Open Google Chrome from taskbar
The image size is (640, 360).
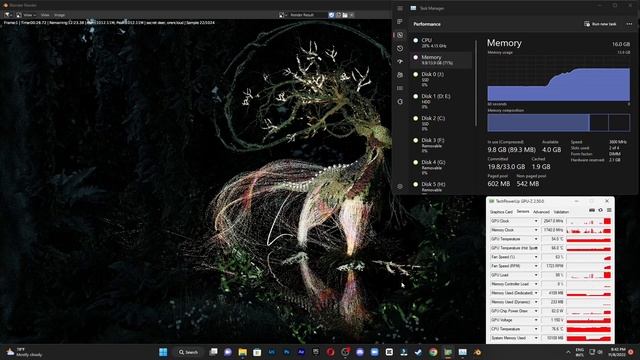click(433, 352)
